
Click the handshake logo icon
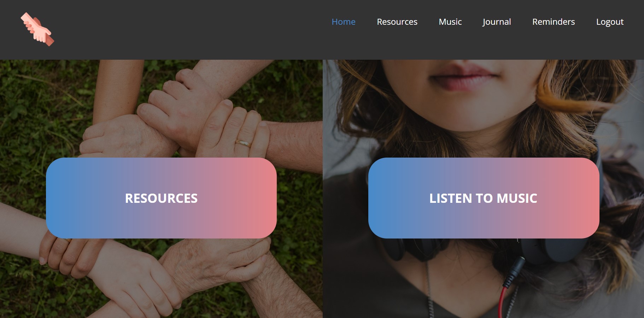tap(37, 29)
